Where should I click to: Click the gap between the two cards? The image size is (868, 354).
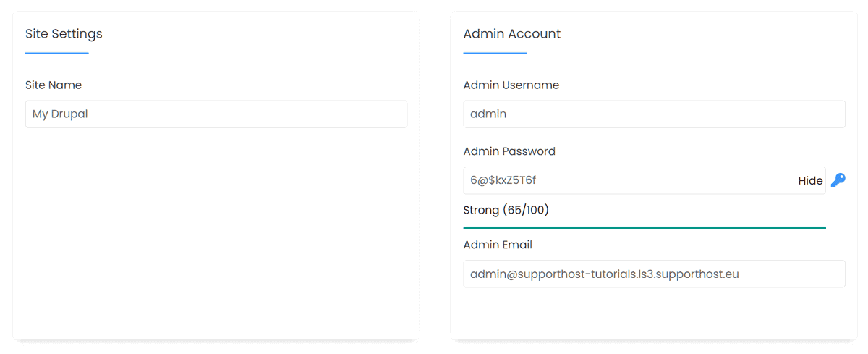[435, 174]
